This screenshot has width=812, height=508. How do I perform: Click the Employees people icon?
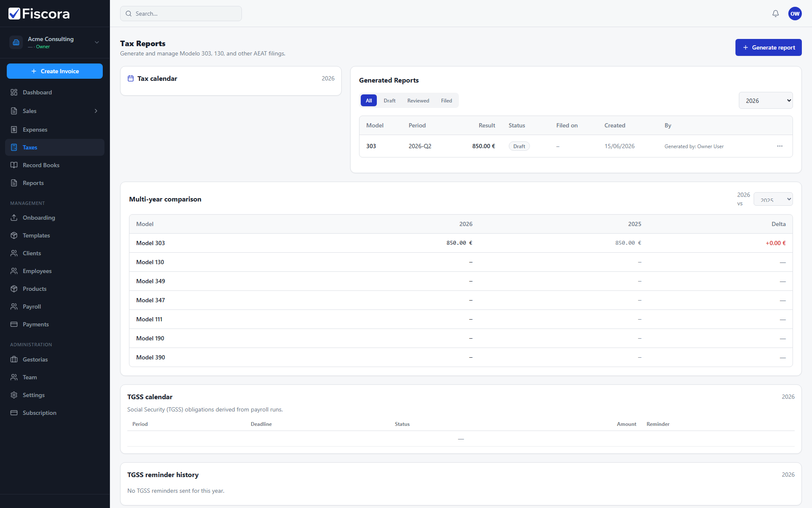[x=14, y=271]
